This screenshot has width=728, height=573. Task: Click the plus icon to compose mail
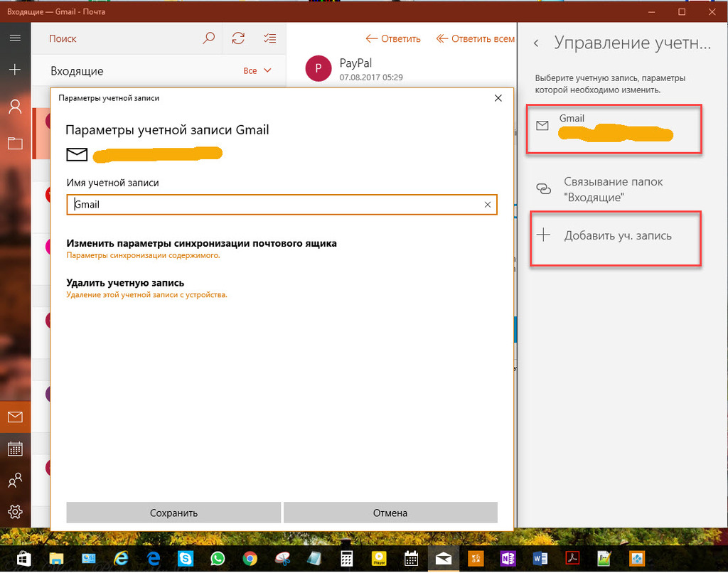(15, 70)
